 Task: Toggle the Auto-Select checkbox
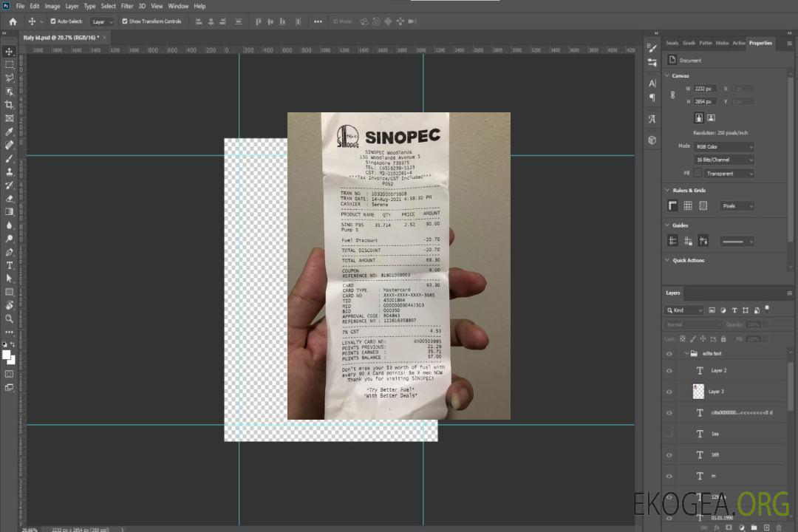coord(53,21)
